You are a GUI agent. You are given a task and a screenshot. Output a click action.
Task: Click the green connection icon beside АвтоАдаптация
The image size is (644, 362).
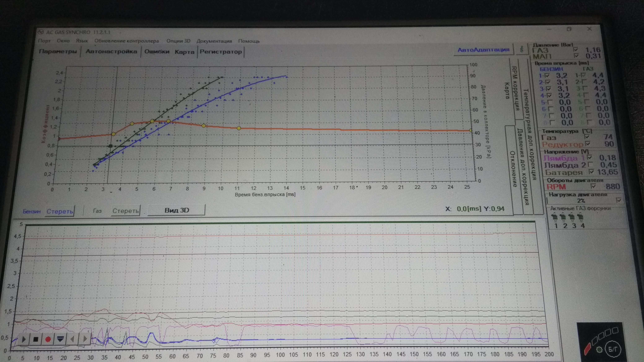click(522, 49)
